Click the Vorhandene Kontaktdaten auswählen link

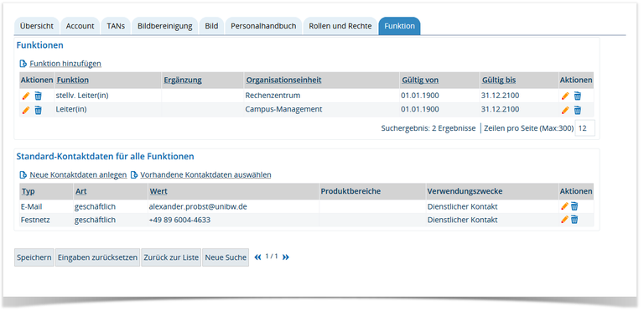[205, 175]
